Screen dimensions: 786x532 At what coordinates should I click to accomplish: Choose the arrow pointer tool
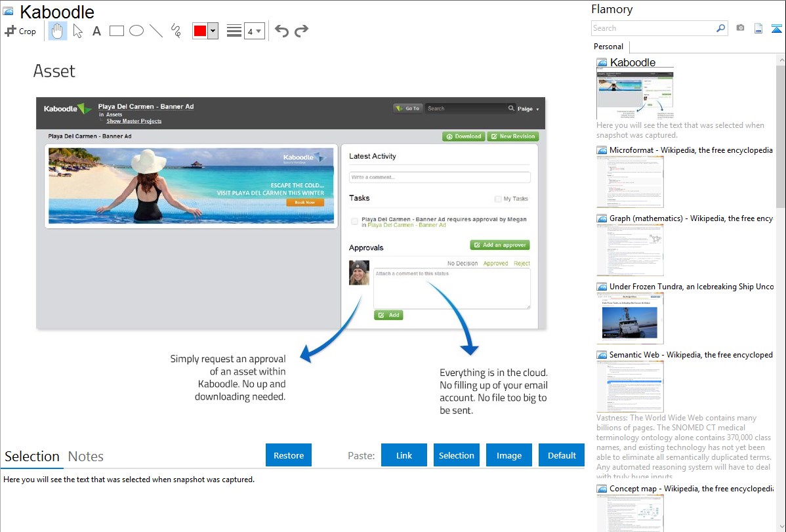tap(77, 31)
